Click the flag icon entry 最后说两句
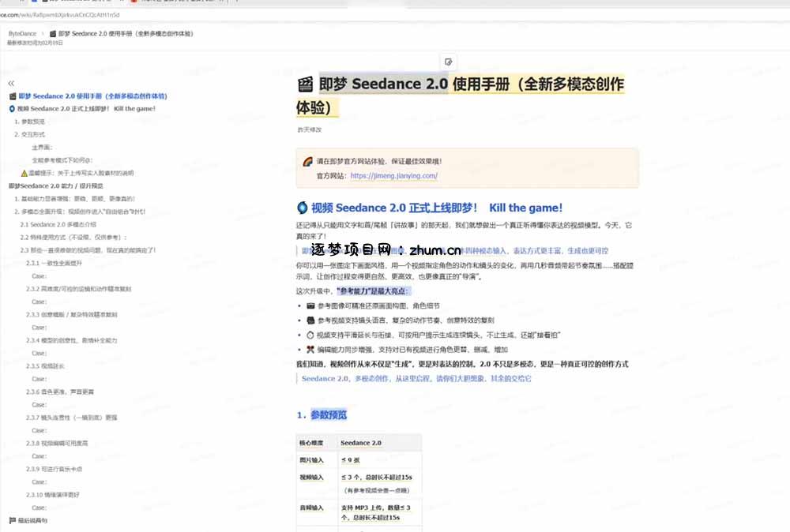This screenshot has height=532, width=790. click(28, 520)
